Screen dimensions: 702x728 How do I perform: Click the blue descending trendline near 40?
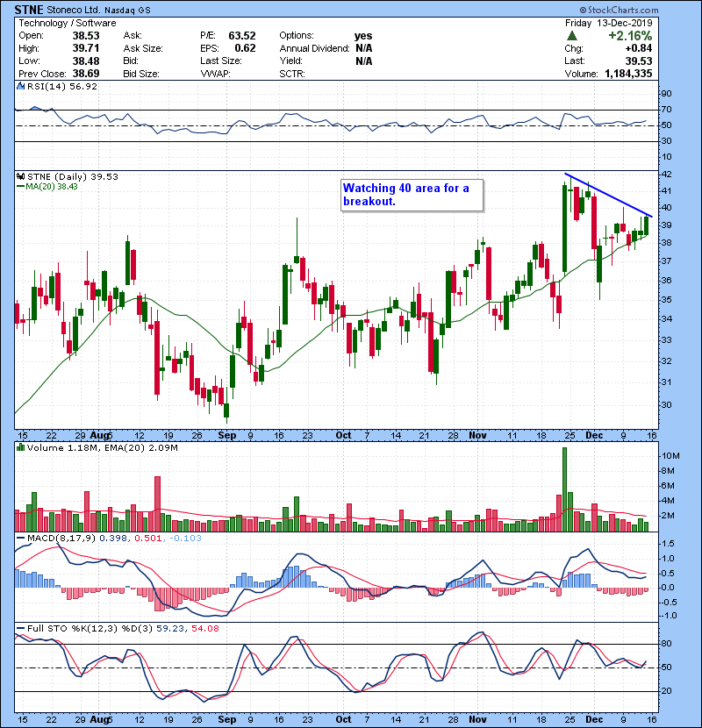point(609,196)
